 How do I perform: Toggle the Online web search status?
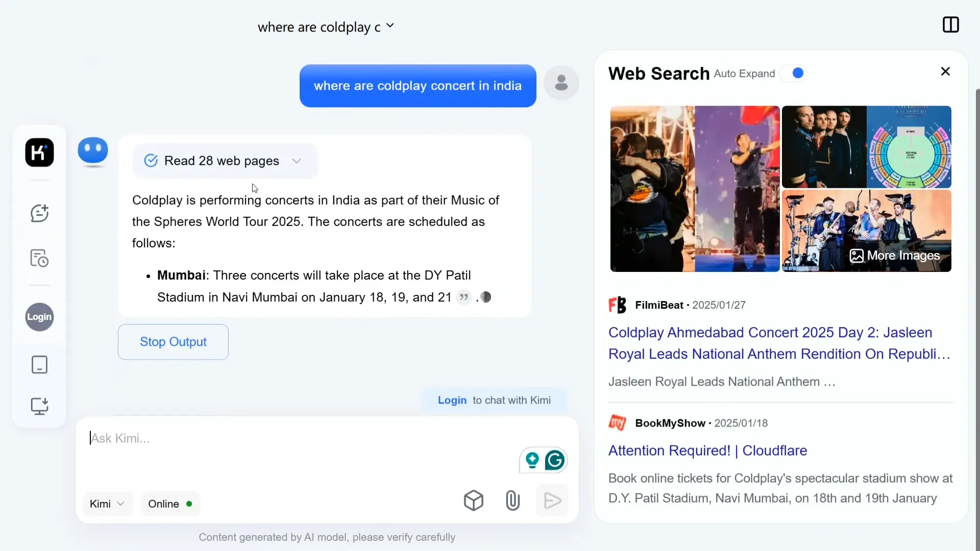(170, 504)
